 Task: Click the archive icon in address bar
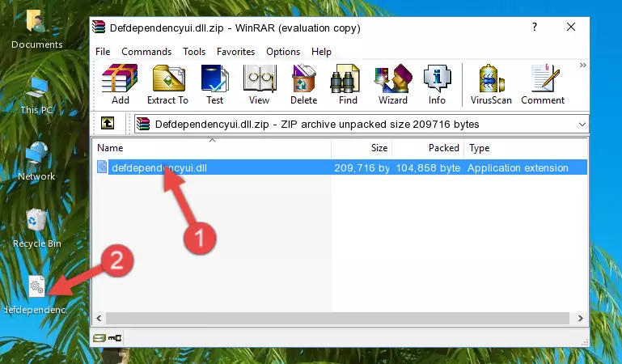pos(143,124)
